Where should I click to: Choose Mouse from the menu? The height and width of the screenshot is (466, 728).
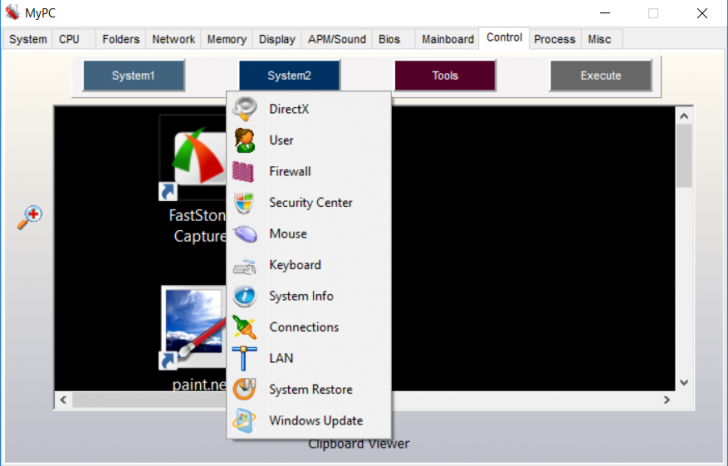click(x=309, y=233)
